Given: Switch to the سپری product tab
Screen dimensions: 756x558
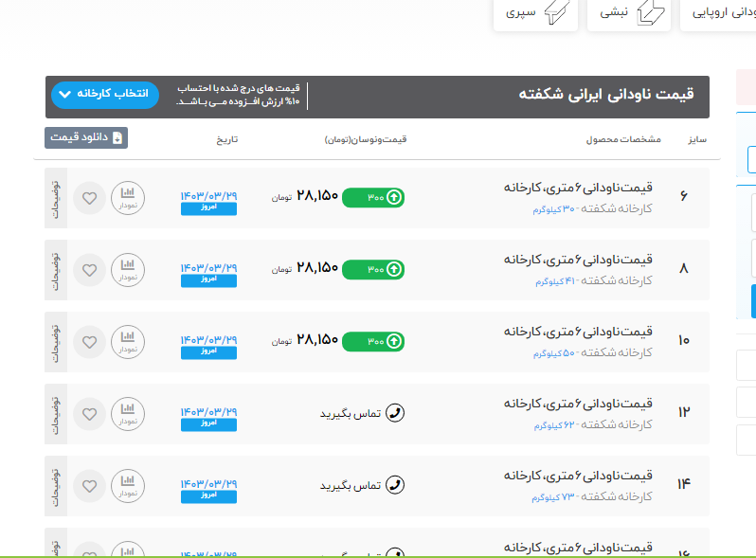Looking at the screenshot, I should pos(535,14).
